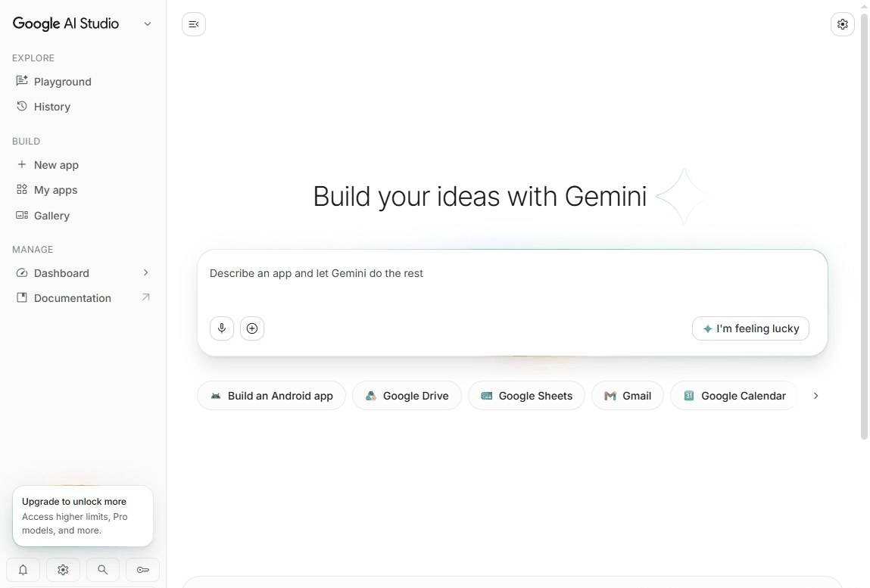Select the Build an Android app chip
Screen dimensions: 870x588
point(271,396)
